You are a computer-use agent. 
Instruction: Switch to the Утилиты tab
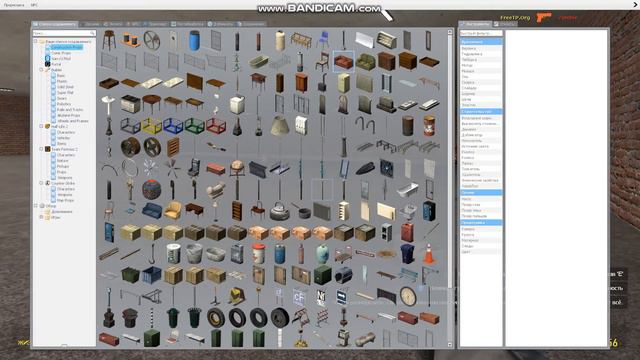tap(505, 24)
